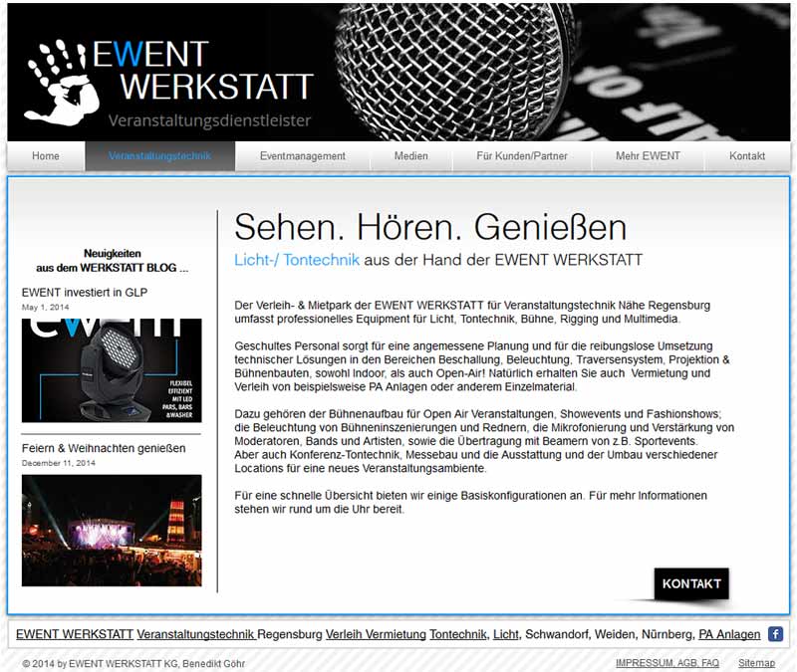Click EWENT WERKSTATT link in footer
Viewport: 797px width, 672px height.
[x=75, y=634]
